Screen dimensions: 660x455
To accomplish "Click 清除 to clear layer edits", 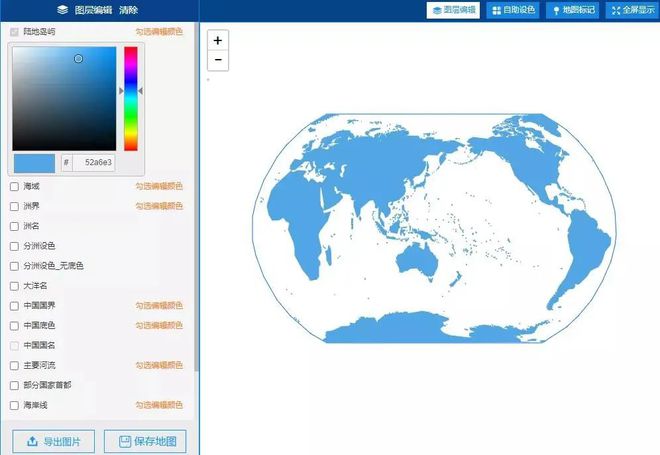I will point(128,10).
